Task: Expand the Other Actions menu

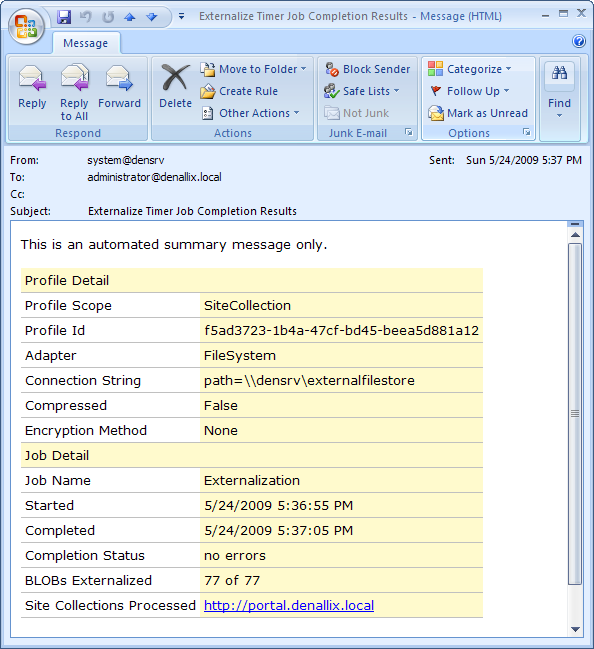Action: 250,113
